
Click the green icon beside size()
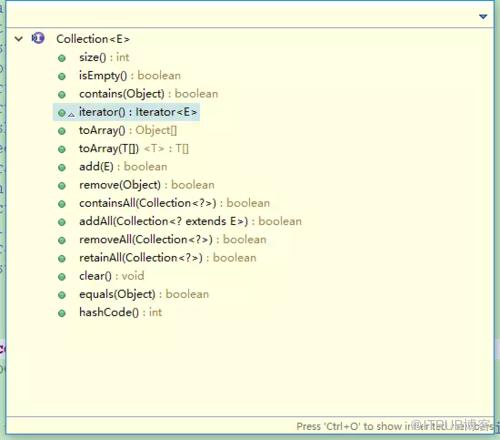pyautogui.click(x=62, y=58)
